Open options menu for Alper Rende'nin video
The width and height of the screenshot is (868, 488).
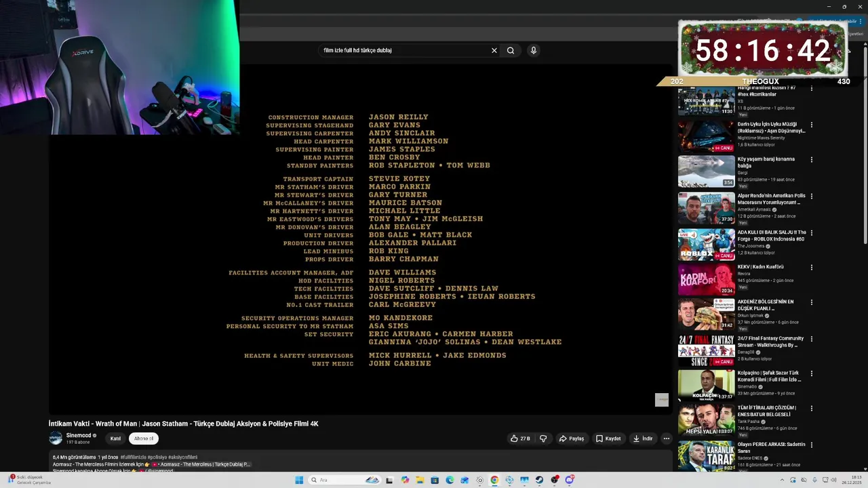click(812, 197)
